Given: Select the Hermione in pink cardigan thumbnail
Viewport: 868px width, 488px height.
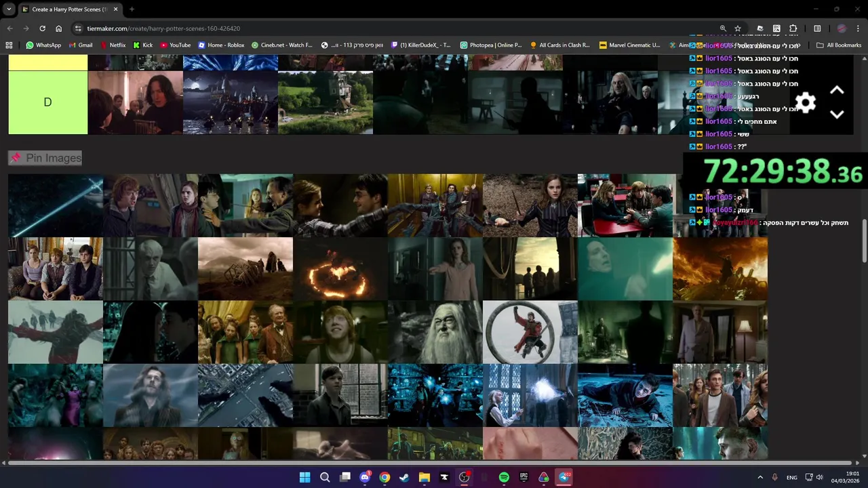Looking at the screenshot, I should point(435,269).
